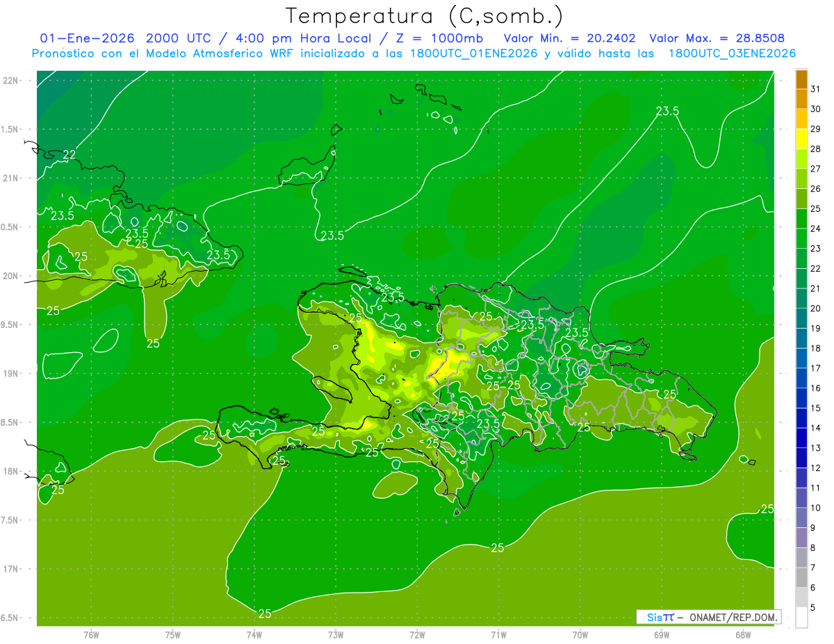Click the 13 value on the color scale

(x=815, y=448)
